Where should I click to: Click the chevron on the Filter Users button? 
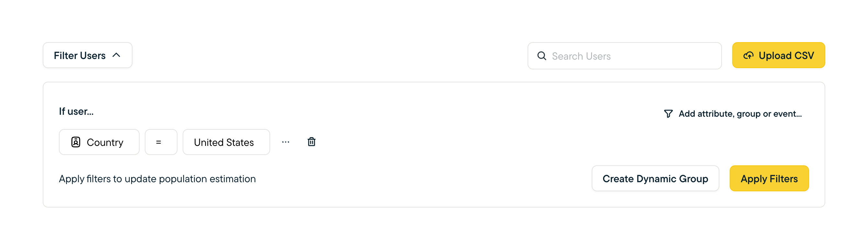pyautogui.click(x=116, y=55)
